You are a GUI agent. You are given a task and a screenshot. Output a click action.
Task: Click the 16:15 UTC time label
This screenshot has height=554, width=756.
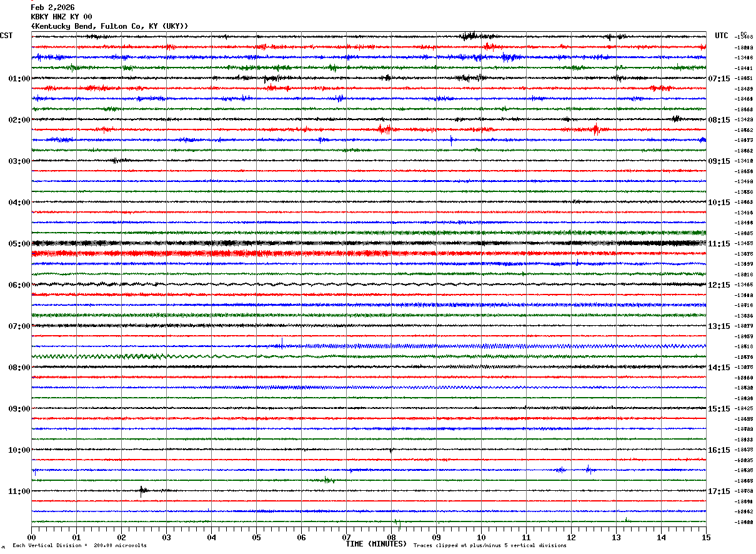coord(719,450)
